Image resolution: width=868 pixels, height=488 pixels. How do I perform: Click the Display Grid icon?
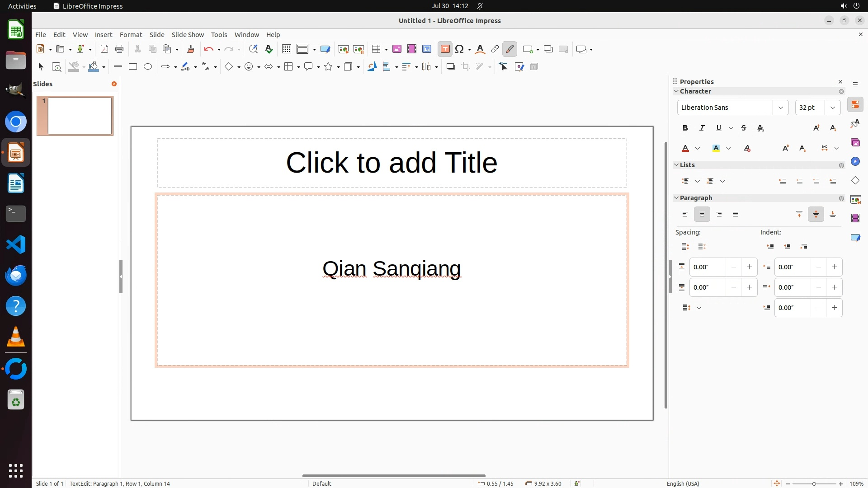286,49
